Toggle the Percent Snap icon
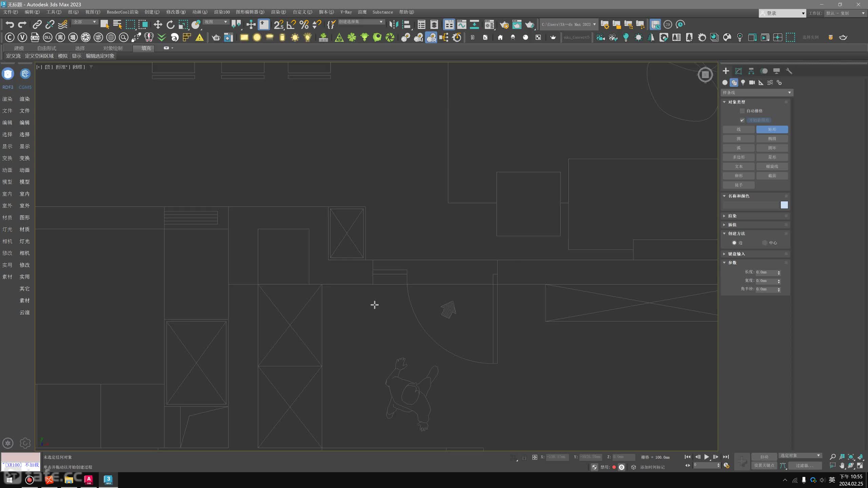This screenshot has width=868, height=488. click(x=304, y=24)
